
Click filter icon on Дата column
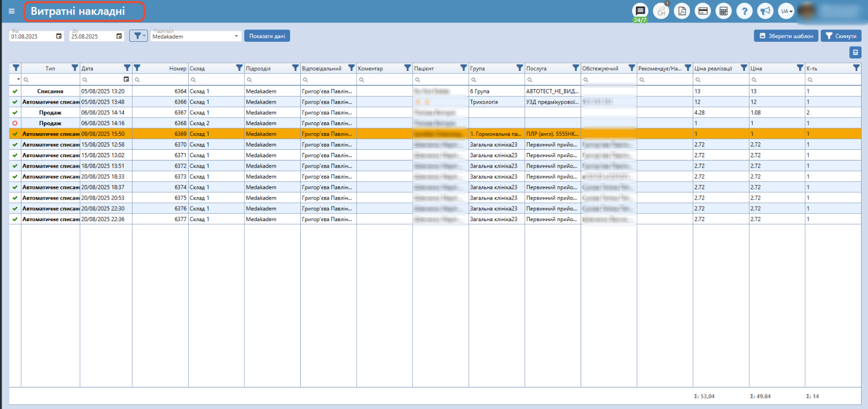click(127, 68)
